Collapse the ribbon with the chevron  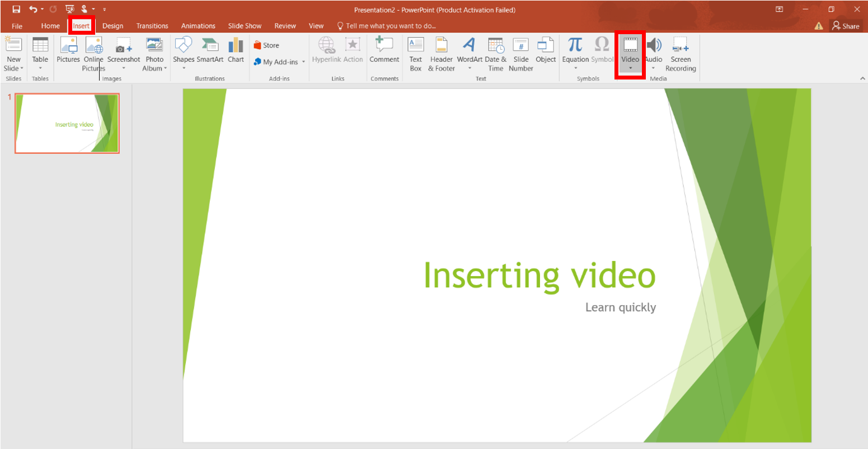(x=862, y=79)
